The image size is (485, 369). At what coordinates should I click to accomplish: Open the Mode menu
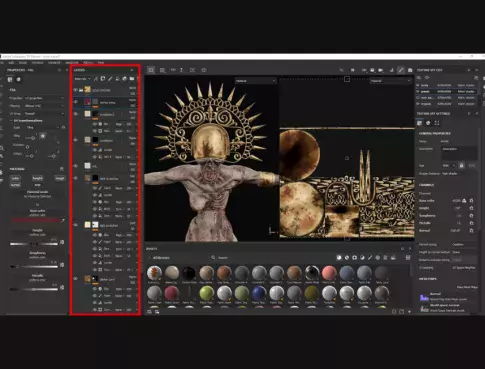(23, 63)
